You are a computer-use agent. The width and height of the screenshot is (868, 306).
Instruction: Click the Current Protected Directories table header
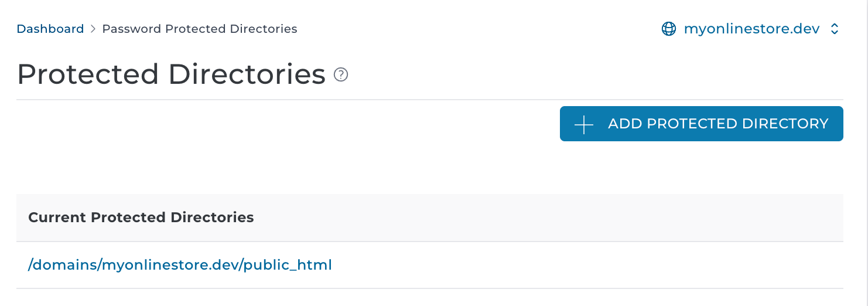point(141,217)
